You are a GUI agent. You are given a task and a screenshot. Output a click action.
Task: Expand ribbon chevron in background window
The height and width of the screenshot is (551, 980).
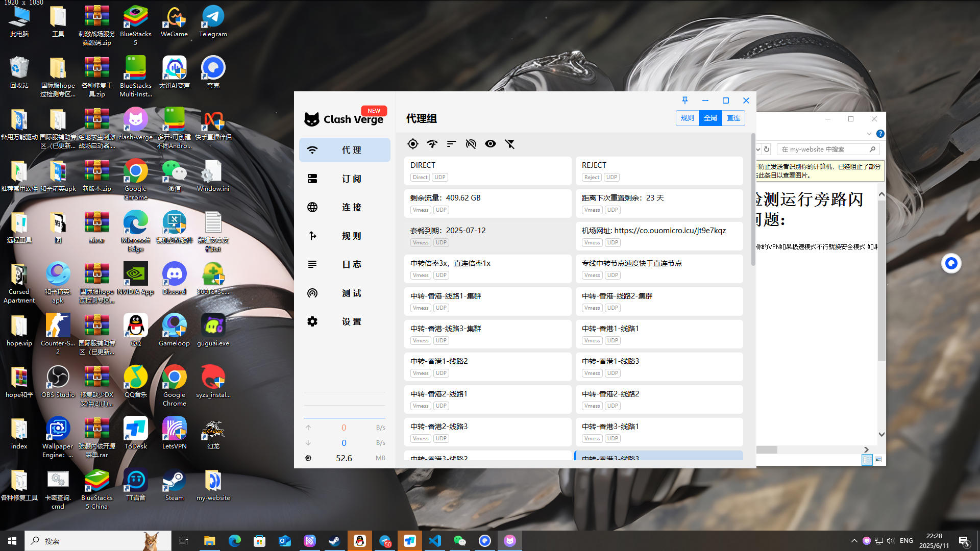point(869,134)
